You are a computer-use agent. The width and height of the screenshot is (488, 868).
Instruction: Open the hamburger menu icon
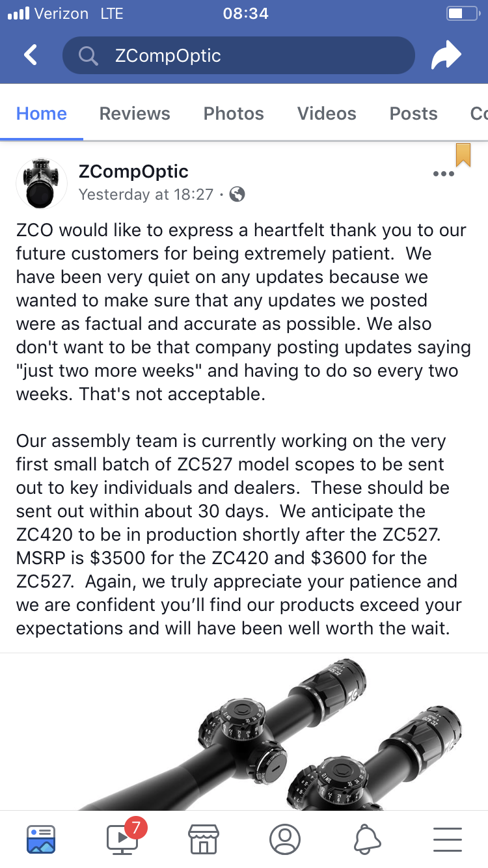click(447, 839)
